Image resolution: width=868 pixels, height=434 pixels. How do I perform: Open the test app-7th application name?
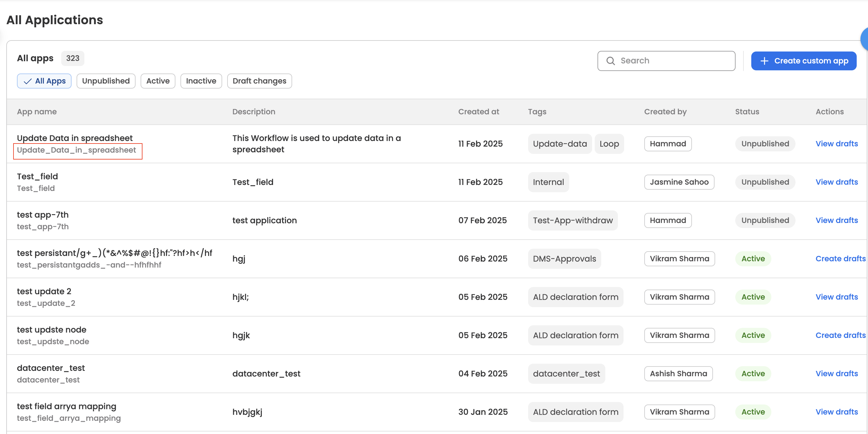43,215
